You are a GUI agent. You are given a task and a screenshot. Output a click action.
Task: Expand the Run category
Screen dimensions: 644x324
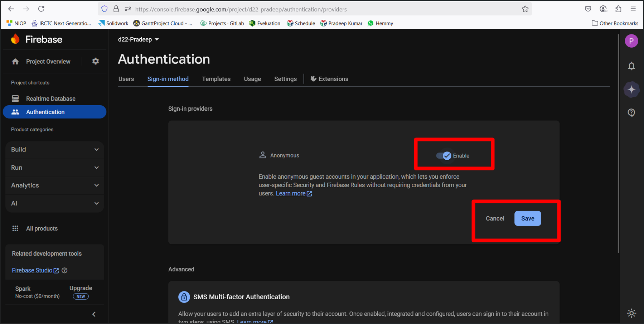(x=55, y=168)
